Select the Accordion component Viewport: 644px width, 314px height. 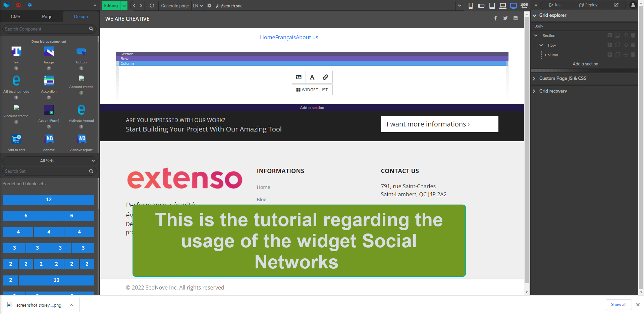click(x=49, y=84)
